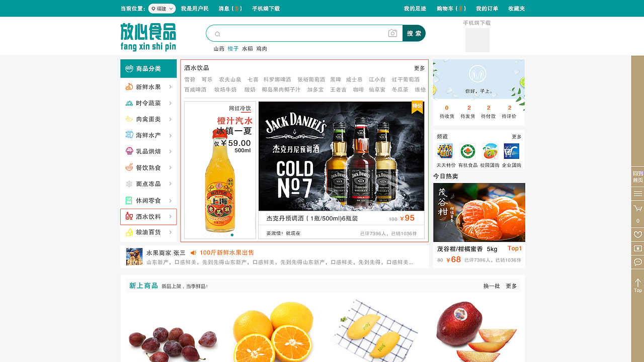This screenshot has width=644, height=362.
Task: Open the 张裕葡萄酒 subcategory link
Action: click(x=311, y=79)
